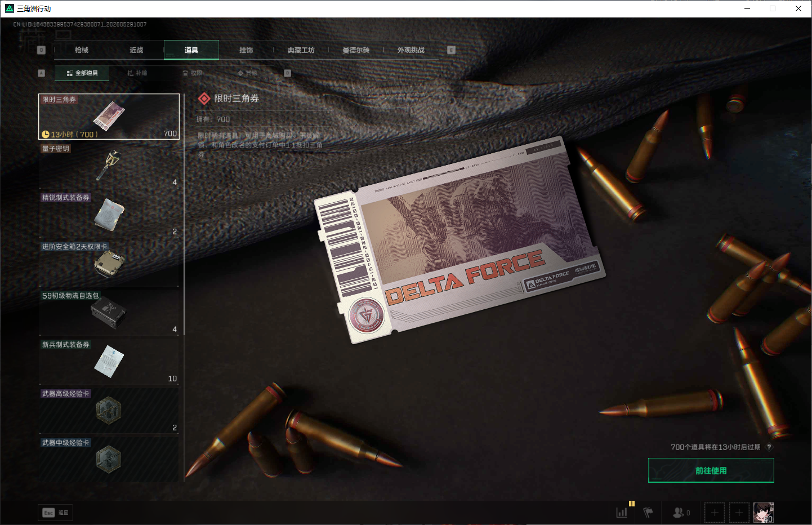Open the 外观挑战 appearance challenge tab

[411, 50]
